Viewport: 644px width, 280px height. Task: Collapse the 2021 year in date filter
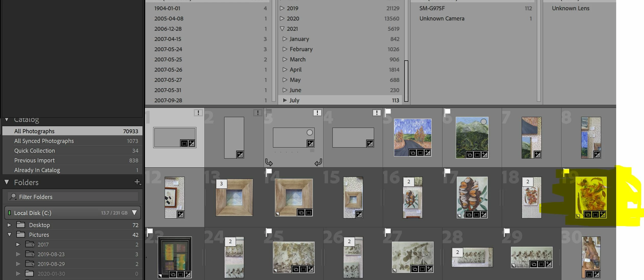coord(282,29)
